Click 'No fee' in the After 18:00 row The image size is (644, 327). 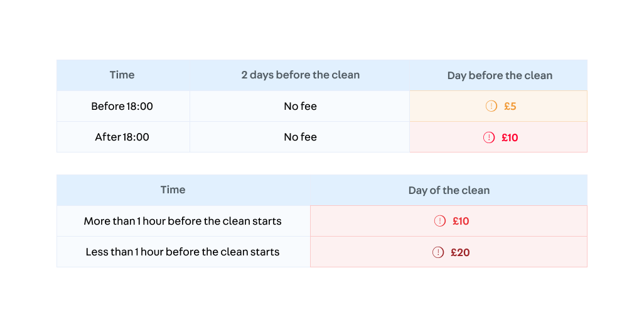tap(300, 137)
